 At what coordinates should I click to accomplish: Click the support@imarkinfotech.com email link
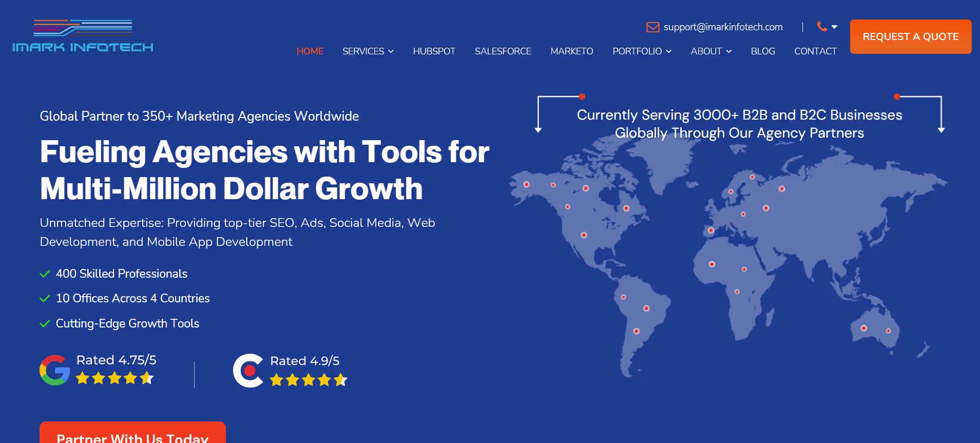click(723, 27)
